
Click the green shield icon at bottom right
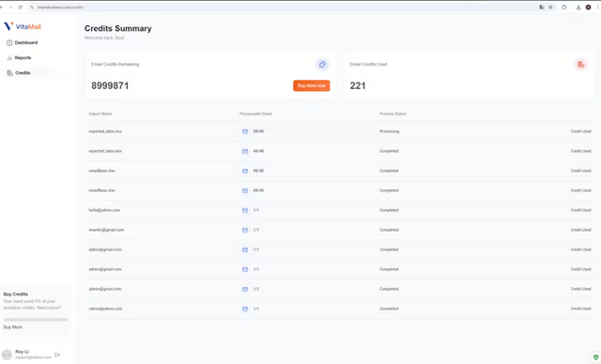click(595, 357)
